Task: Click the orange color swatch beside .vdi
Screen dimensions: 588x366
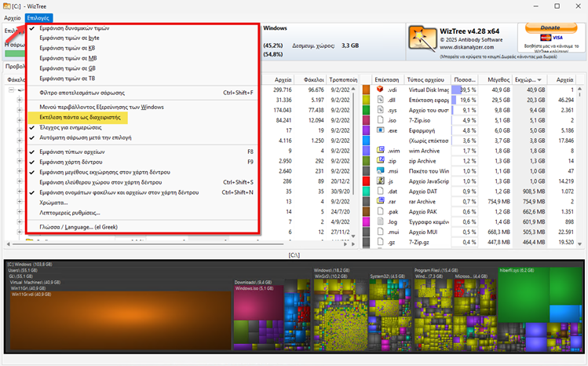Action: click(x=367, y=90)
